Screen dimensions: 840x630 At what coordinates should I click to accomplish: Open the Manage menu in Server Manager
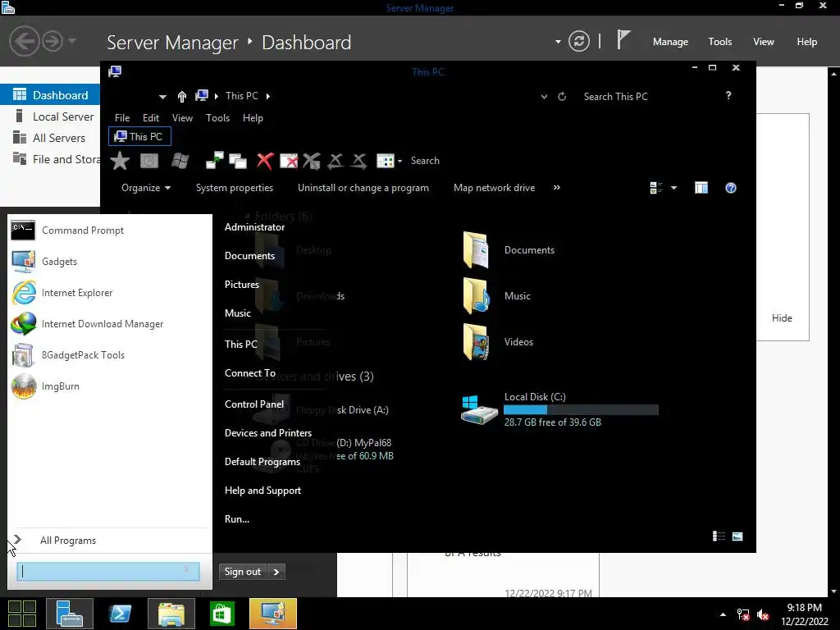[670, 42]
